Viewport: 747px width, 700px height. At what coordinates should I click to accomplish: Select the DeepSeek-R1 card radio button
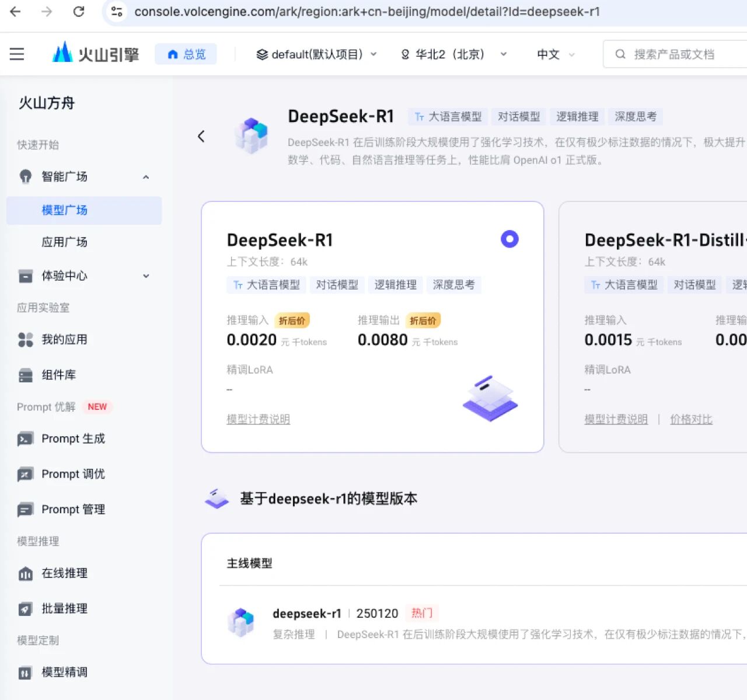point(509,239)
